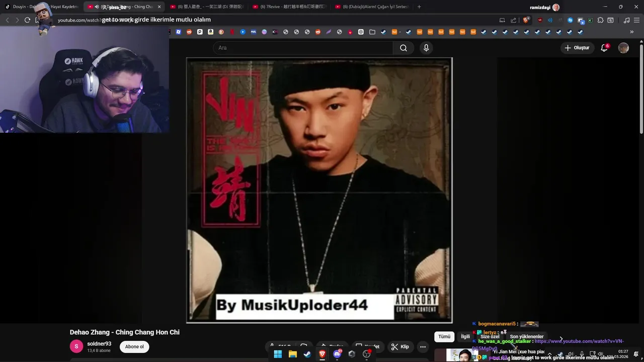
Task: Switch to Brave in the taskbar
Action: [322, 354]
